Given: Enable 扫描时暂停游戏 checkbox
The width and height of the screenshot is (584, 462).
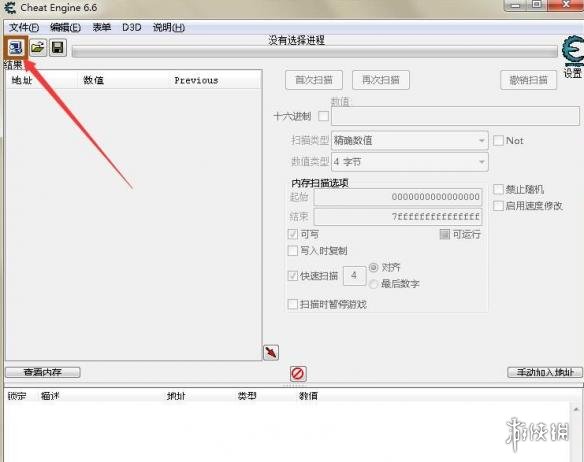Looking at the screenshot, I should pyautogui.click(x=293, y=304).
